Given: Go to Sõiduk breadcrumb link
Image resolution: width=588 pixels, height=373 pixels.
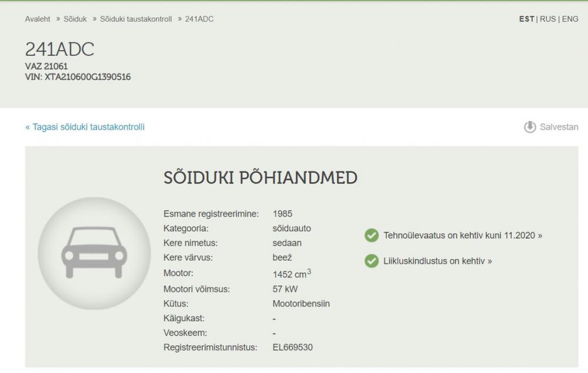Looking at the screenshot, I should pos(75,19).
